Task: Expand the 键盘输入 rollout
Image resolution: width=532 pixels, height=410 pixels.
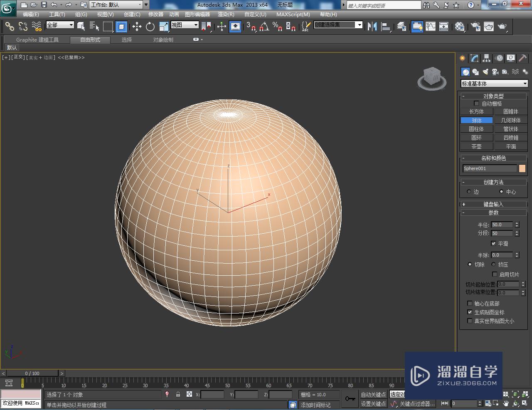Action: (x=493, y=204)
